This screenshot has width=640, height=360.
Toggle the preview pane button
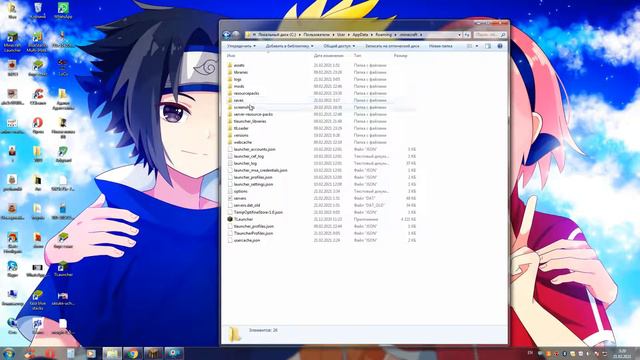[x=488, y=46]
